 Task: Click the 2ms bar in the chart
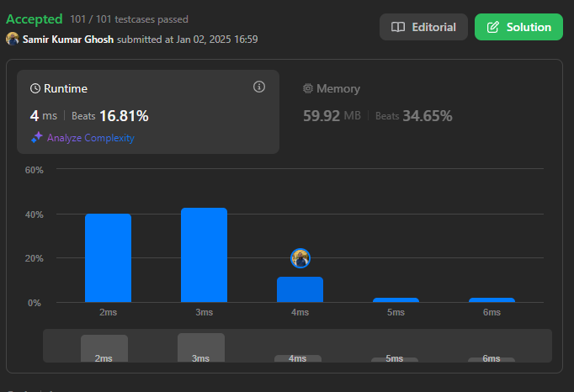pyautogui.click(x=108, y=258)
